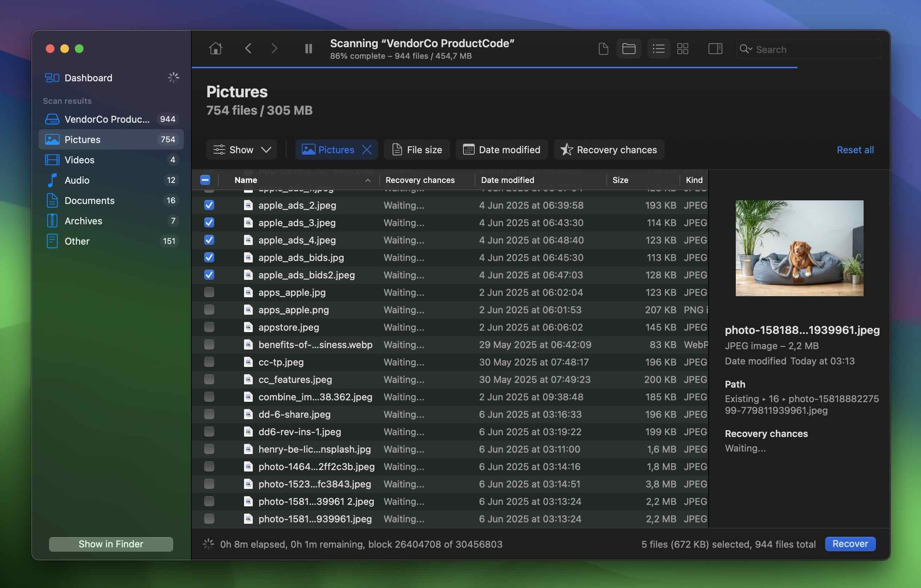The width and height of the screenshot is (921, 588).
Task: Uncheck apple_ads_3.jpeg
Action: pyautogui.click(x=209, y=222)
